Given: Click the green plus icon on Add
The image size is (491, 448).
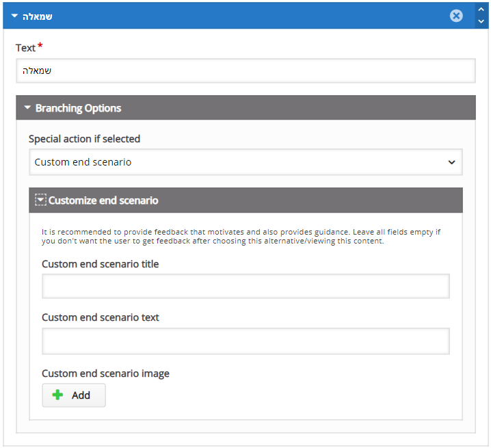Looking at the screenshot, I should point(57,395).
